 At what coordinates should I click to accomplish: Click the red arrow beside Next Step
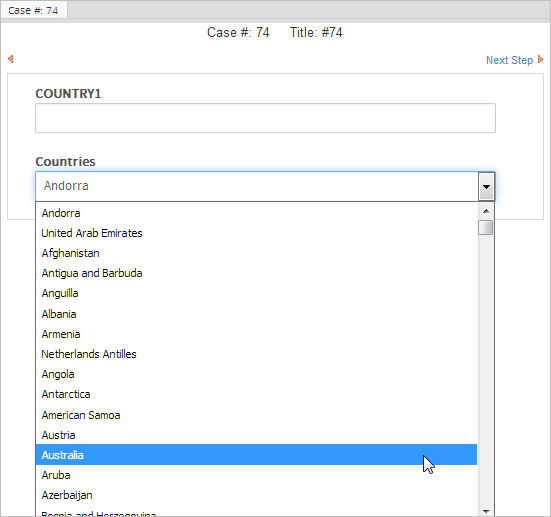[x=540, y=59]
